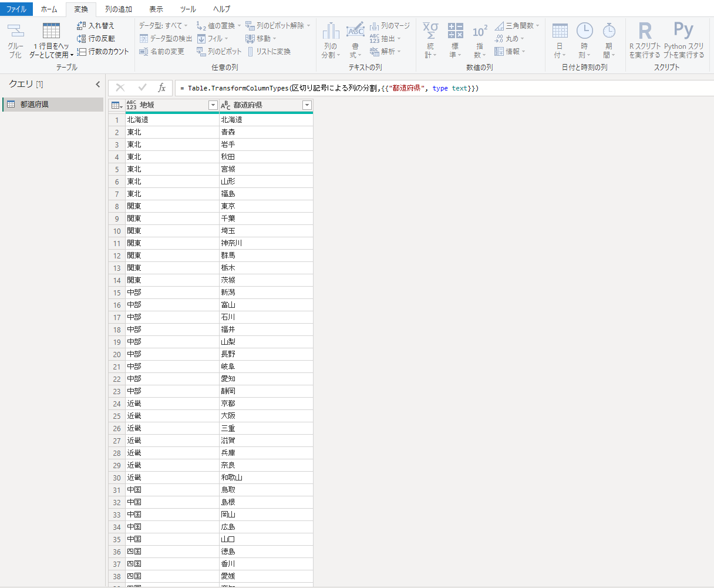Open the 地域 column filter dropdown
This screenshot has height=588, width=714.
pyautogui.click(x=213, y=105)
